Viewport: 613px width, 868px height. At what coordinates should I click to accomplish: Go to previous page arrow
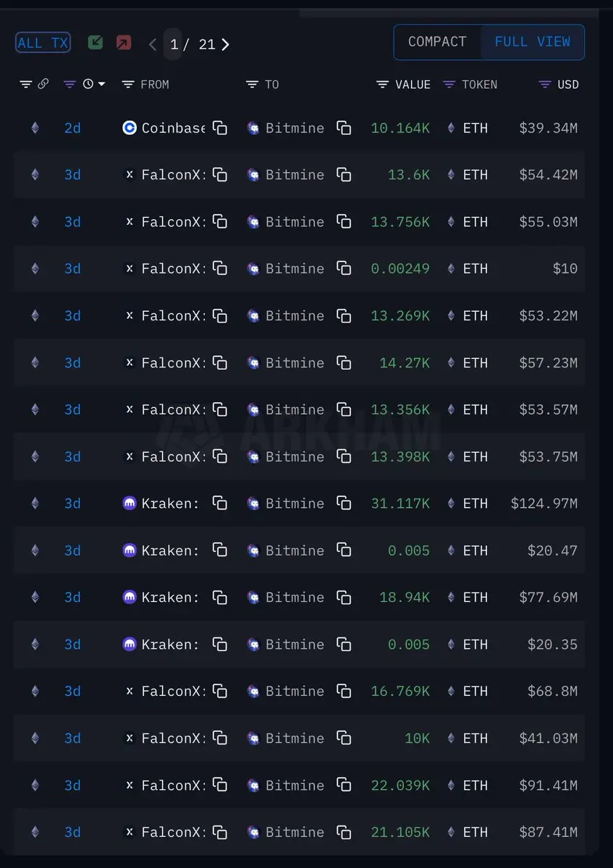click(153, 44)
